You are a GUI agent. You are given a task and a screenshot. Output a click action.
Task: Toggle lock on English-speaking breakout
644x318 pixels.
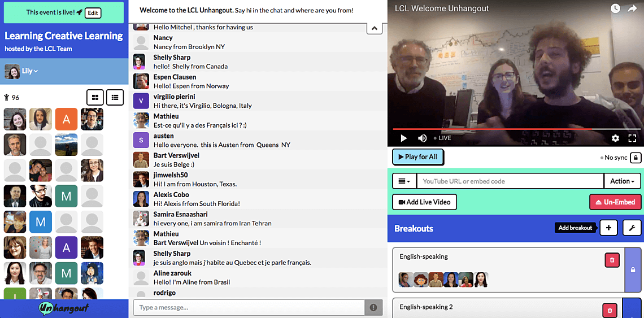[633, 270]
